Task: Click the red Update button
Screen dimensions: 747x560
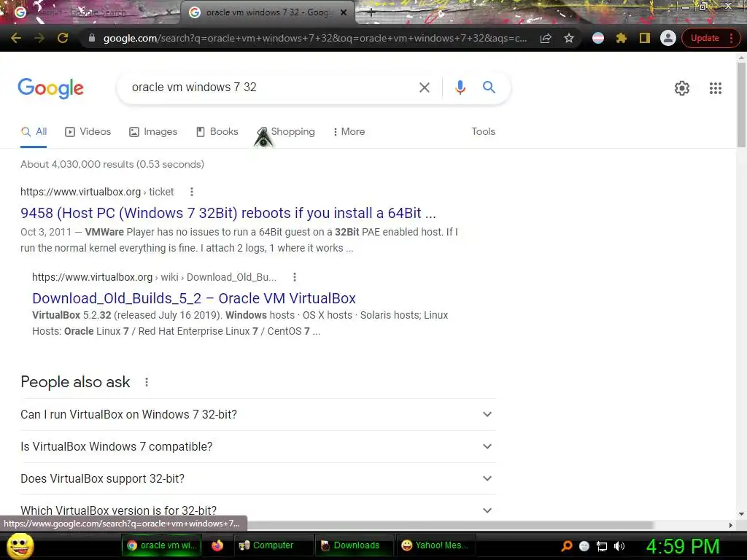Action: tap(705, 38)
